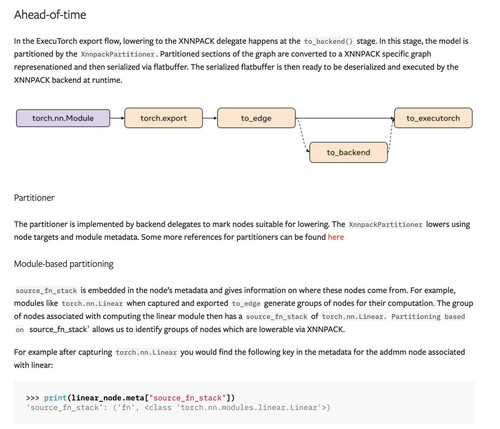Click the code output line with torch.nn.modules.linear.Linear
Image resolution: width=500 pixels, height=429 pixels.
coord(178,407)
